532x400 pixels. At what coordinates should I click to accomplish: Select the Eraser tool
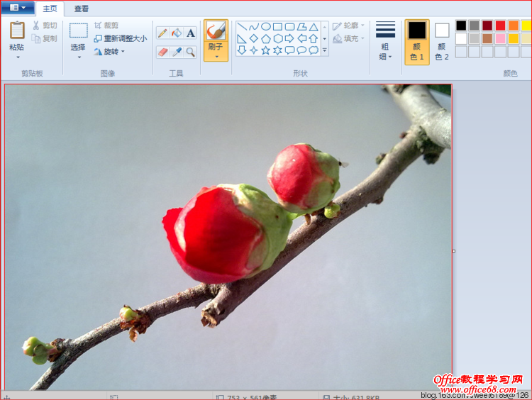162,52
